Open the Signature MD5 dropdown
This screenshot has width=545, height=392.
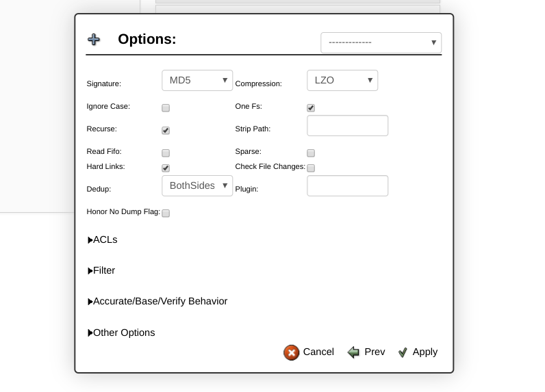point(197,81)
